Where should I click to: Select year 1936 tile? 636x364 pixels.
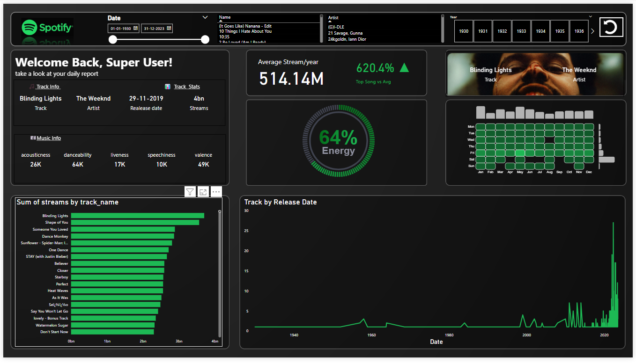coord(579,31)
